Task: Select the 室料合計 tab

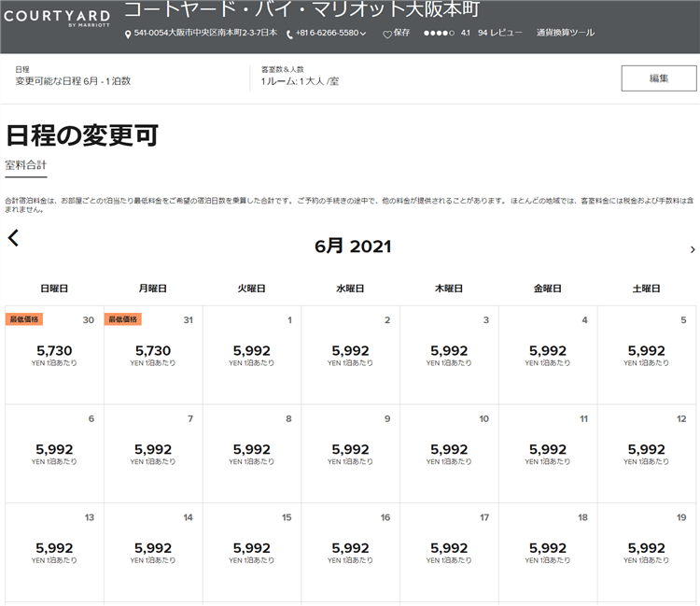Action: 26,165
